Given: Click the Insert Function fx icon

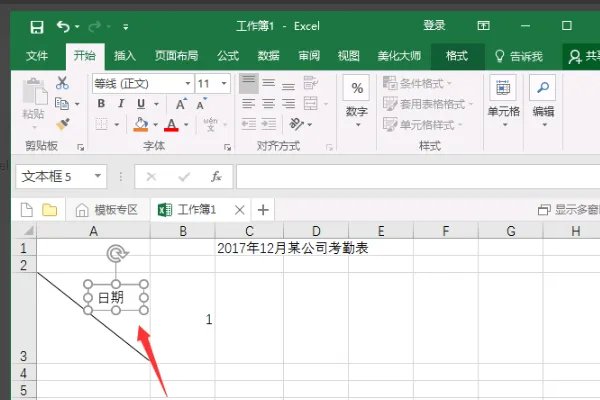Looking at the screenshot, I should click(216, 176).
